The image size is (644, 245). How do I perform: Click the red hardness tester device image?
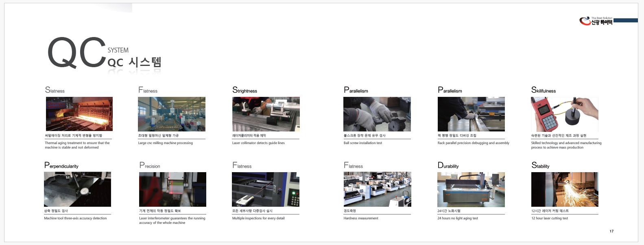[564, 114]
